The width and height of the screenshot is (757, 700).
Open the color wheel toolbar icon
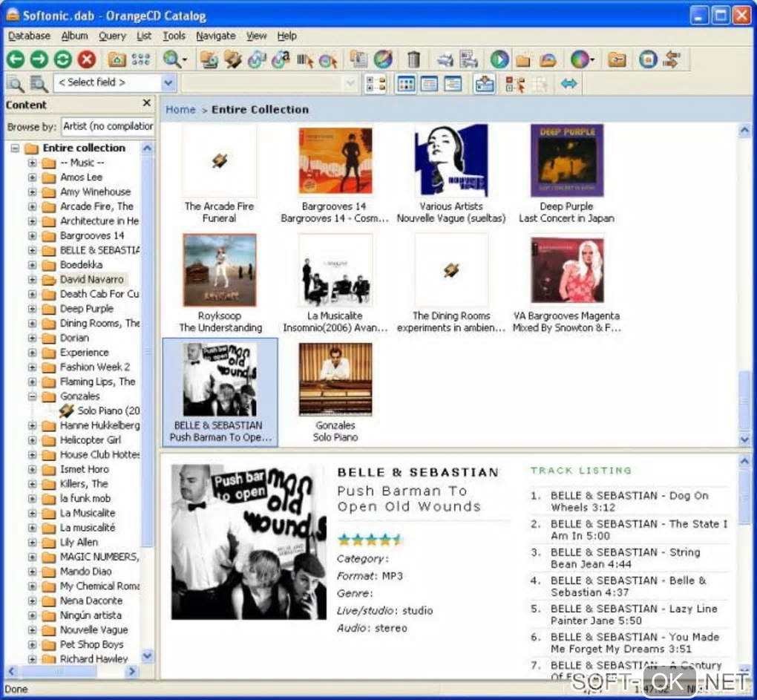pos(580,59)
